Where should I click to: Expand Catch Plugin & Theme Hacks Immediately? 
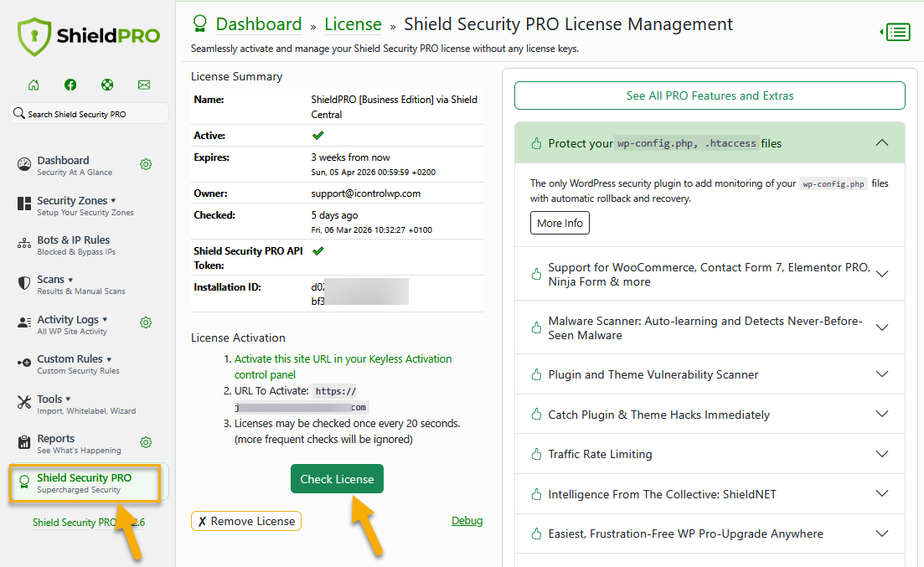click(x=710, y=415)
